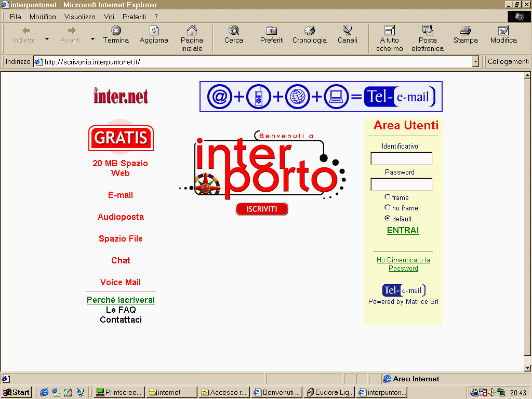Click the page scrollbar up arrow
This screenshot has height=399, width=532.
pos(527,75)
